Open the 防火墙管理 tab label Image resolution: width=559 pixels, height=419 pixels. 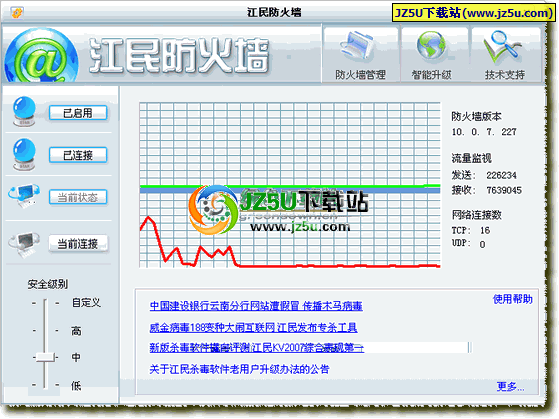(x=360, y=75)
